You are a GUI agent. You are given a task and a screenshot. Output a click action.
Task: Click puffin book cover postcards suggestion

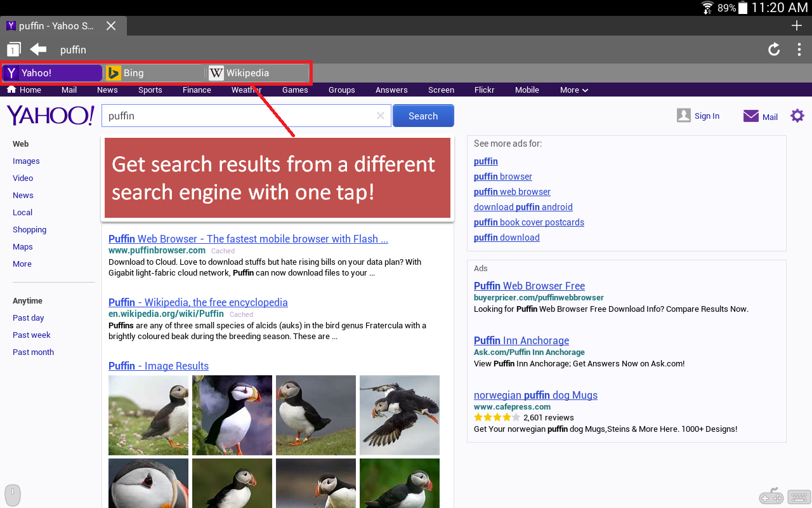pyautogui.click(x=529, y=222)
